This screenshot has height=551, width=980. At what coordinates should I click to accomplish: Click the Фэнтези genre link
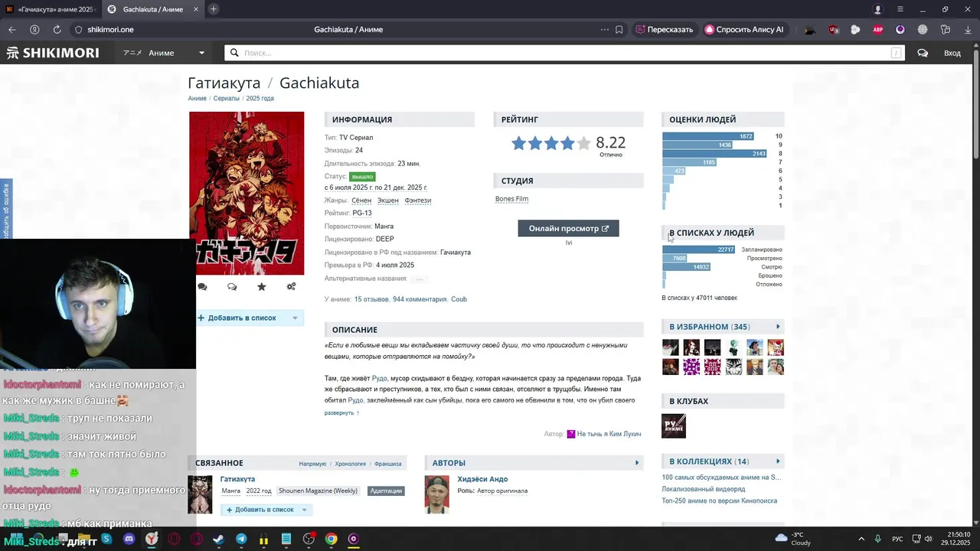click(418, 201)
